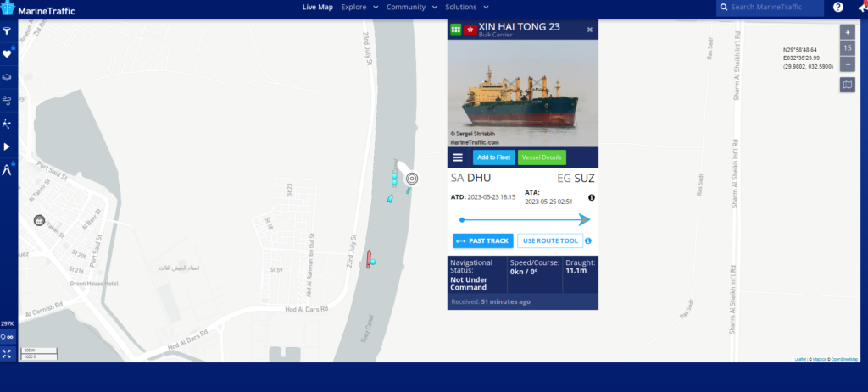Open the Leaflet attribution link

coord(800,359)
